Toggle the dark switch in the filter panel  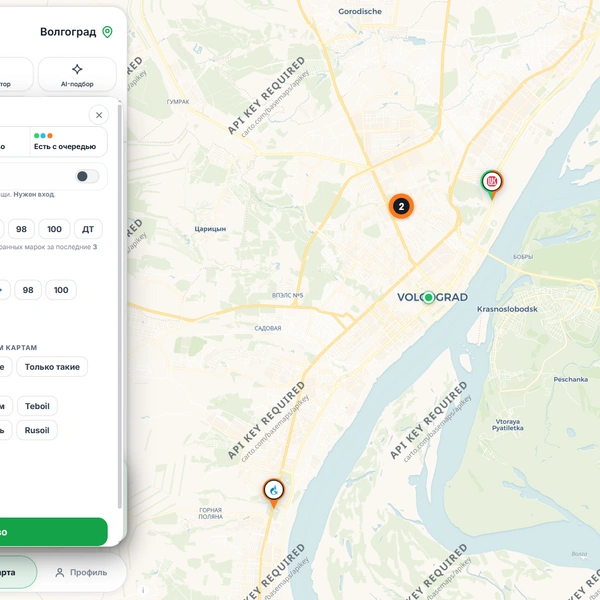(87, 176)
